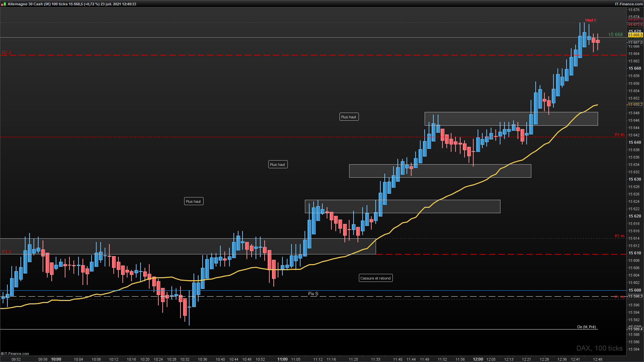The width and height of the screenshot is (644, 362).
Task: Click the 12:00 marker on time axis
Action: (x=478, y=359)
